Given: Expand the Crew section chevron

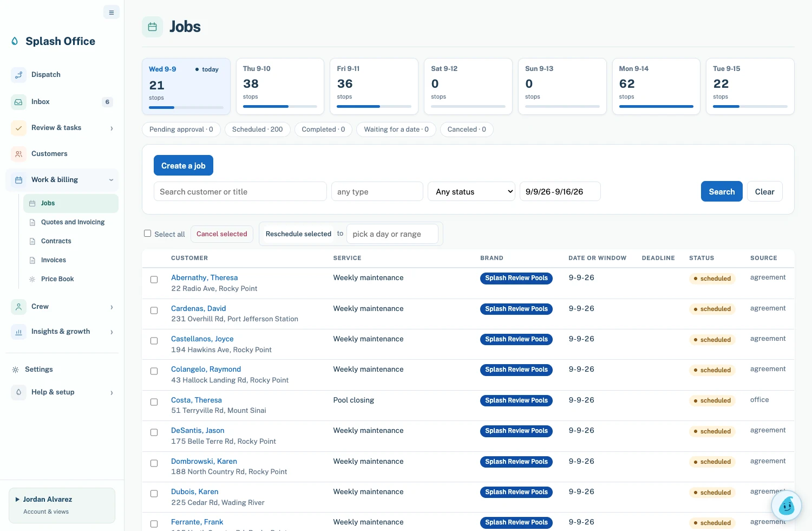Looking at the screenshot, I should pyautogui.click(x=112, y=307).
